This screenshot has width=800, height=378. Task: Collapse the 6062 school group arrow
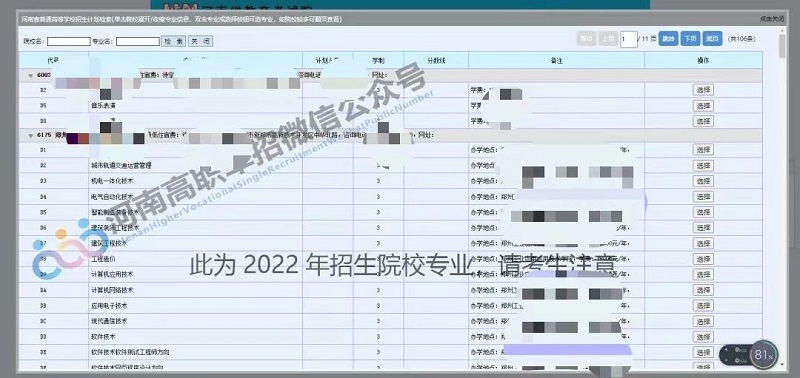coord(31,75)
